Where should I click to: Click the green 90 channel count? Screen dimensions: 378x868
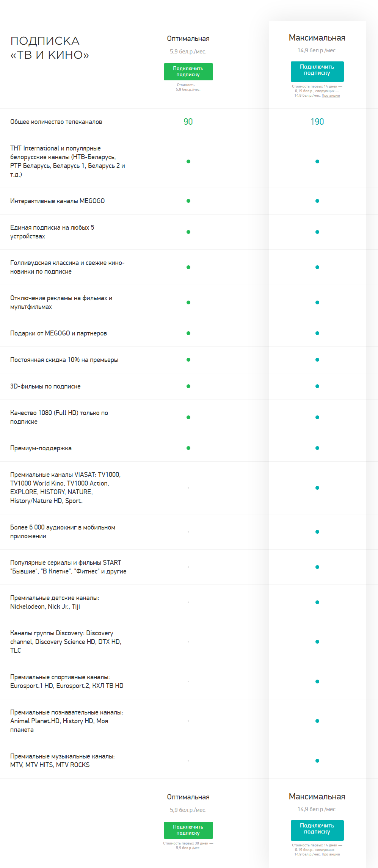pyautogui.click(x=188, y=122)
